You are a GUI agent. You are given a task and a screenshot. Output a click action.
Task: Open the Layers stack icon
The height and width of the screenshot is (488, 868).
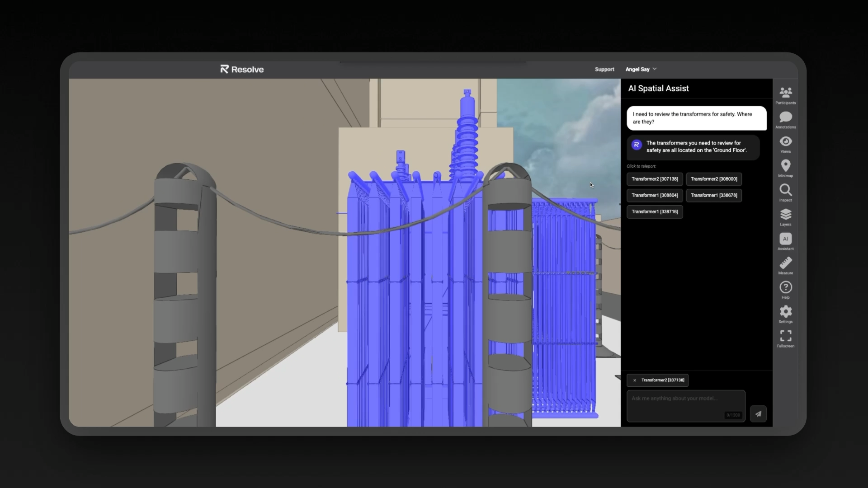coord(785,215)
